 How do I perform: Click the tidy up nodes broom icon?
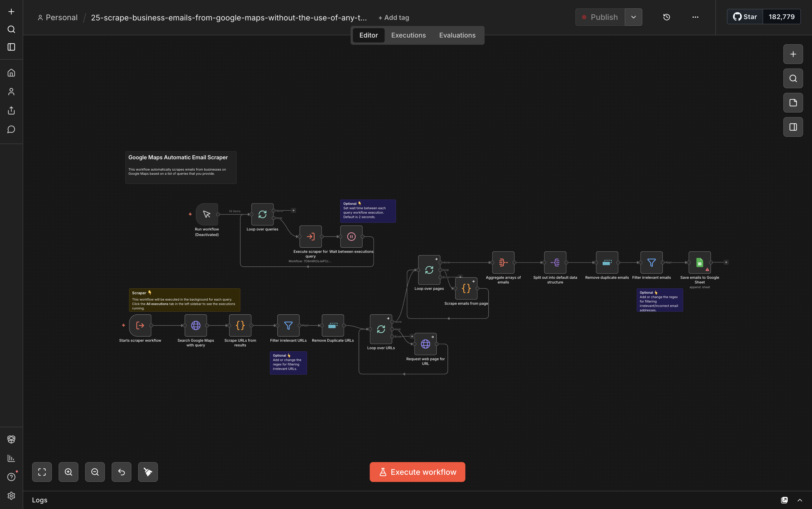[x=148, y=472]
